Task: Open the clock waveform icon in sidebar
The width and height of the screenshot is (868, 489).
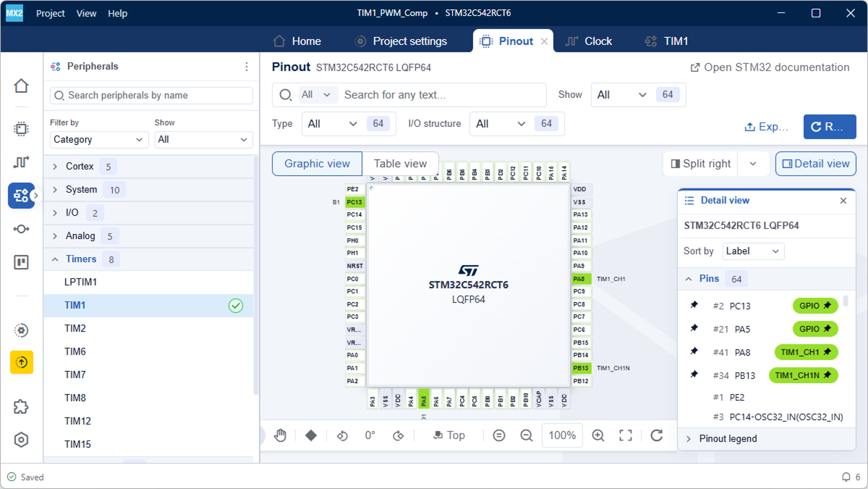Action: 21,162
